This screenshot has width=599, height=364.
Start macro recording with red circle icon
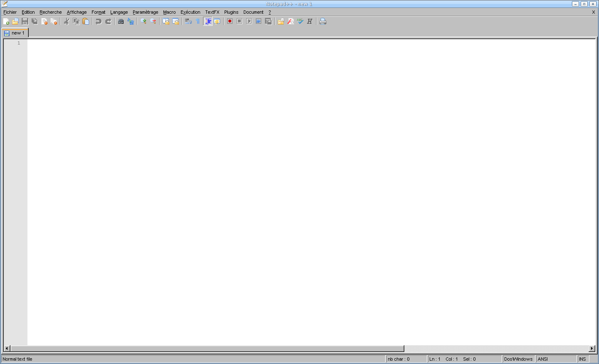[x=230, y=21]
